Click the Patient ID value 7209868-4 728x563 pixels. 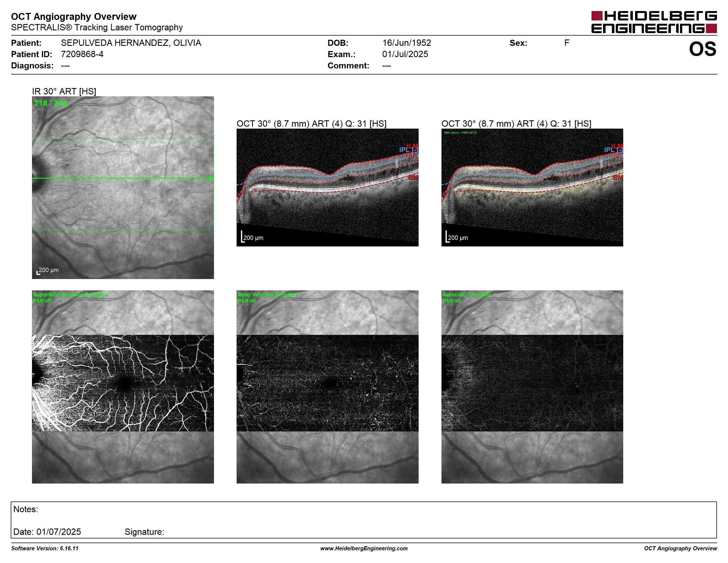(82, 54)
